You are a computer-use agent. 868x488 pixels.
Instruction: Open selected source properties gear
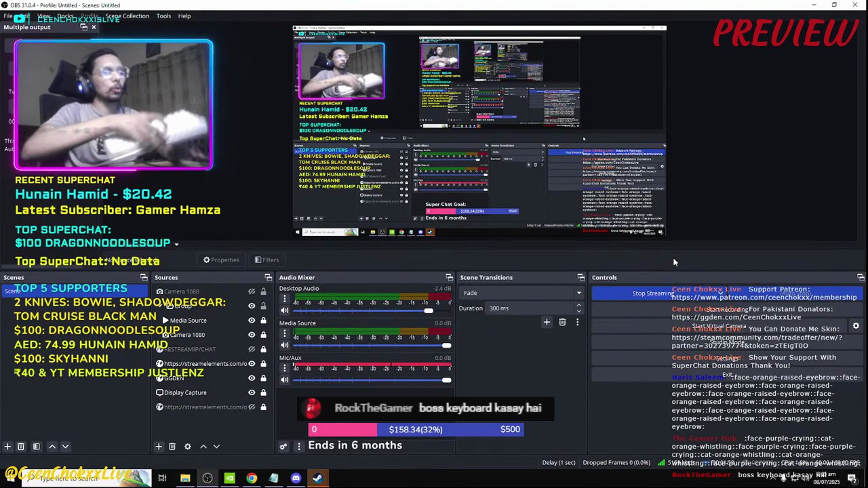tap(188, 447)
